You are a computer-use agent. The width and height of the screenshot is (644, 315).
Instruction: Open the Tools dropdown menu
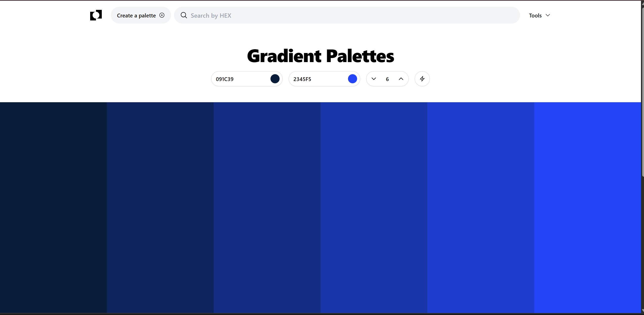coord(539,15)
